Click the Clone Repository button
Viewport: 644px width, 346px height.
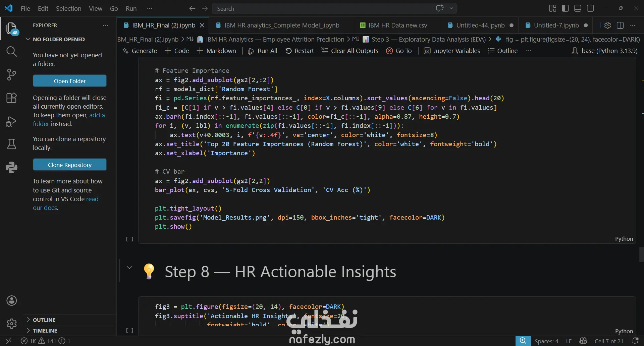[70, 165]
